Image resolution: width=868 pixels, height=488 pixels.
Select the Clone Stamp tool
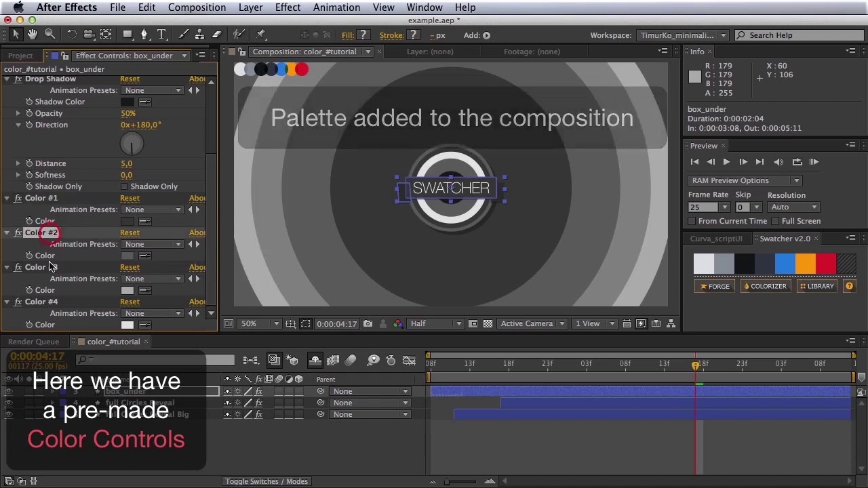pos(199,35)
